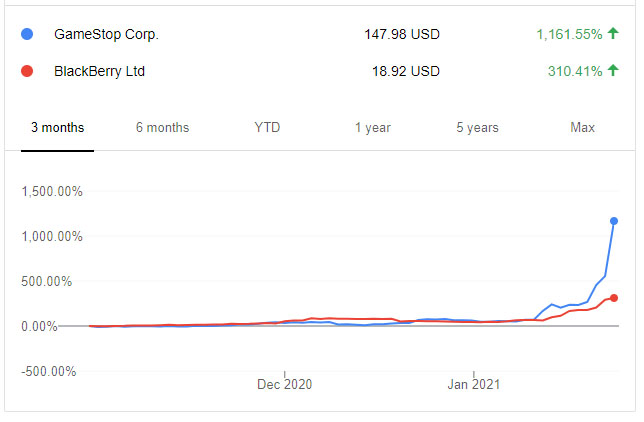Click the blue endpoint marker on the GameStop line

(x=614, y=221)
